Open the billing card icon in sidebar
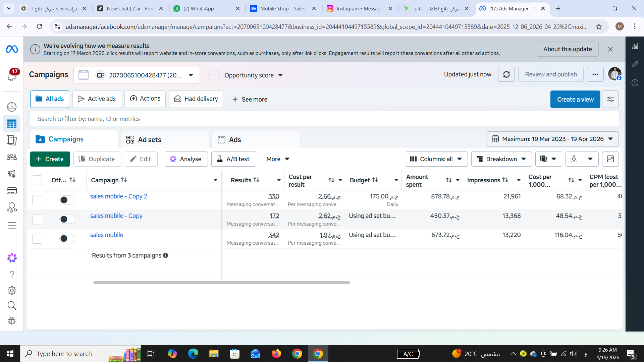Screen dimensions: 644x362 coord(12,191)
